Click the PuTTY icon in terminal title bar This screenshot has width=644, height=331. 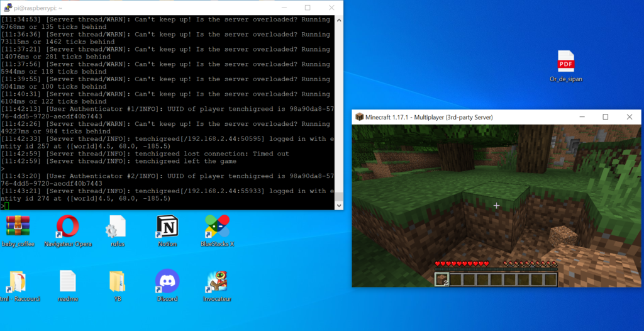click(x=8, y=8)
